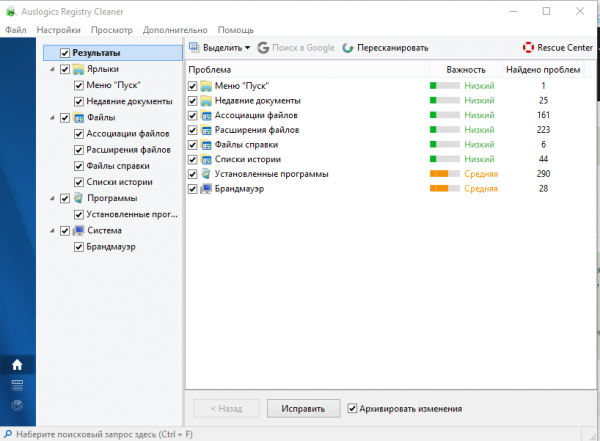Toggle Ассоциации файлов checkbox in left tree
The image size is (600, 441).
point(78,134)
